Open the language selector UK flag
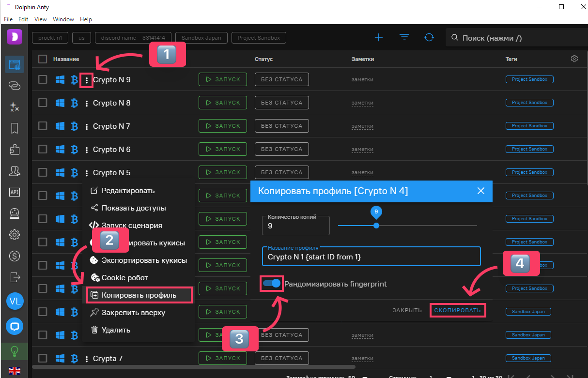588x378 pixels. tap(15, 371)
